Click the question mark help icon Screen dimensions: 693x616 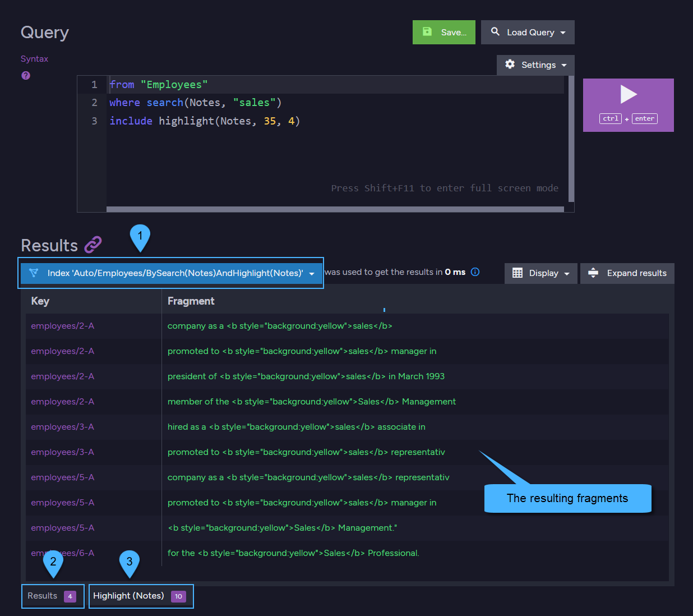[26, 75]
